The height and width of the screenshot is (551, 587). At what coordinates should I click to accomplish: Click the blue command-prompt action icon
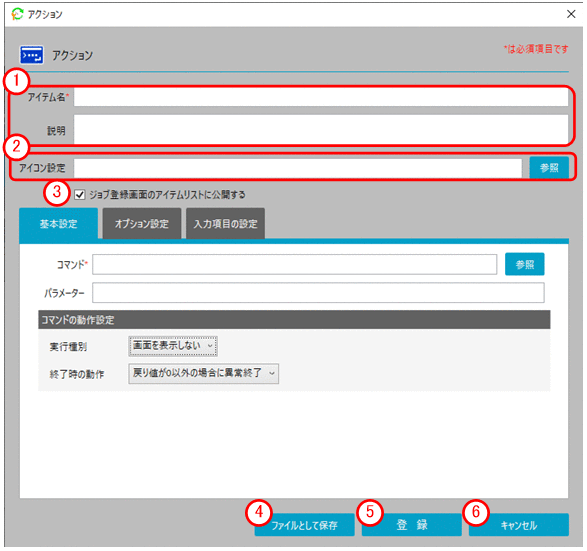[31, 55]
